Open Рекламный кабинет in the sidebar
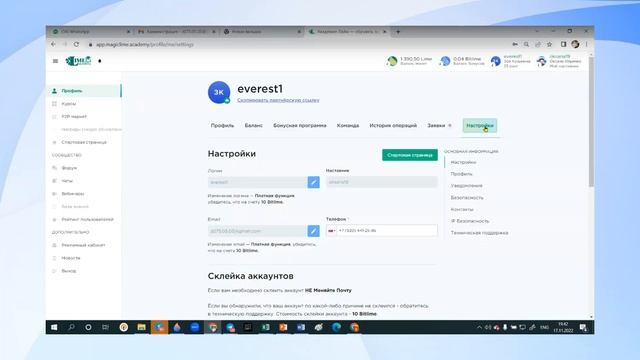Screen dimensions: 640x360 point(84,245)
